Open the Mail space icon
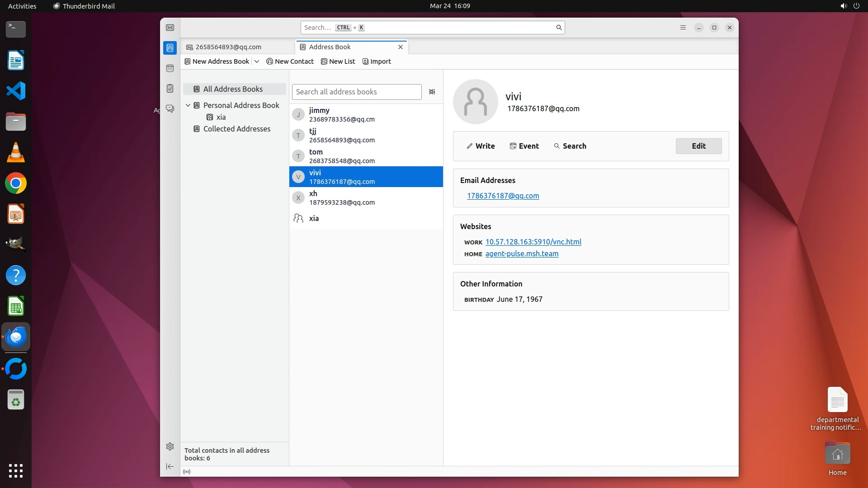Viewport: 868px width, 488px height. (x=170, y=28)
